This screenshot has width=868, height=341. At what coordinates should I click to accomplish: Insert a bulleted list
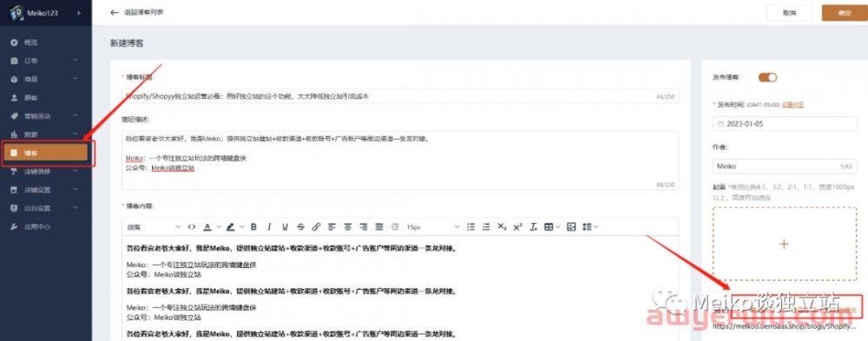[x=470, y=226]
